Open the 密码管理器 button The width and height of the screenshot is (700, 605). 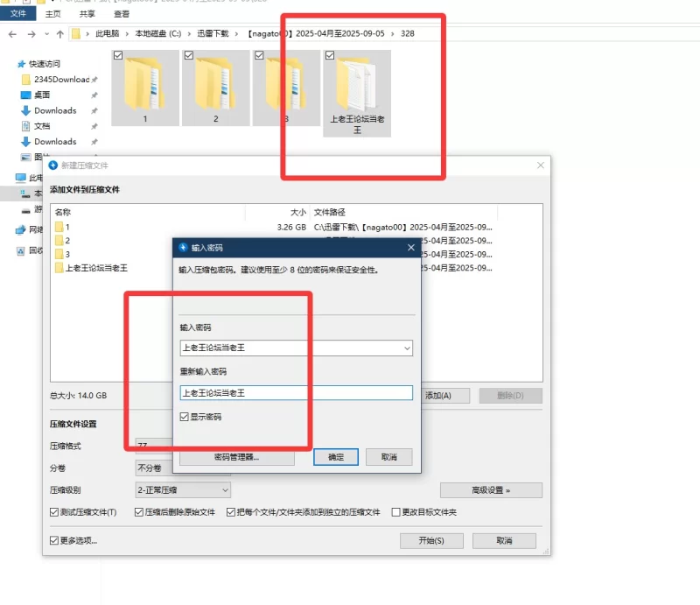point(237,457)
